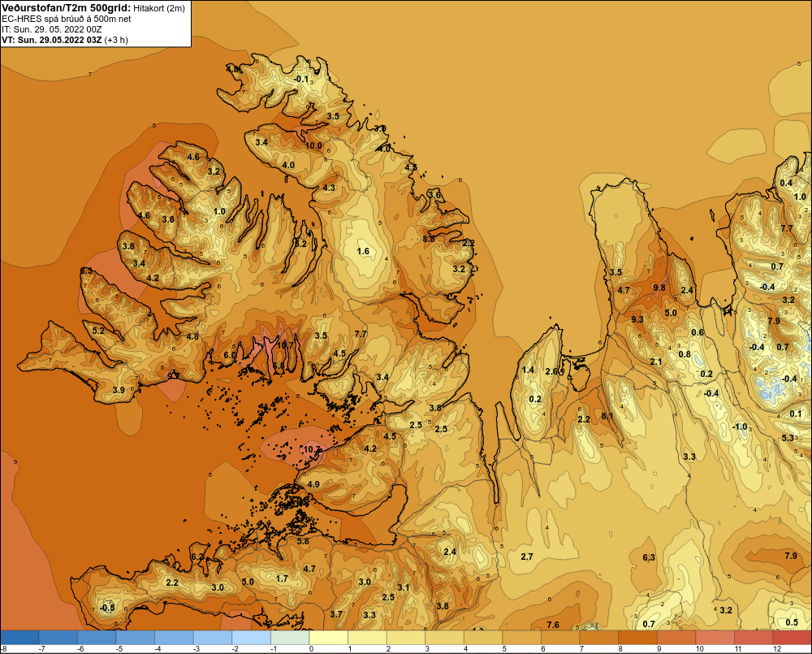812x654 pixels.
Task: Click the 'Veðurstofan/T2m 500grid:' title text
Action: pos(67,8)
